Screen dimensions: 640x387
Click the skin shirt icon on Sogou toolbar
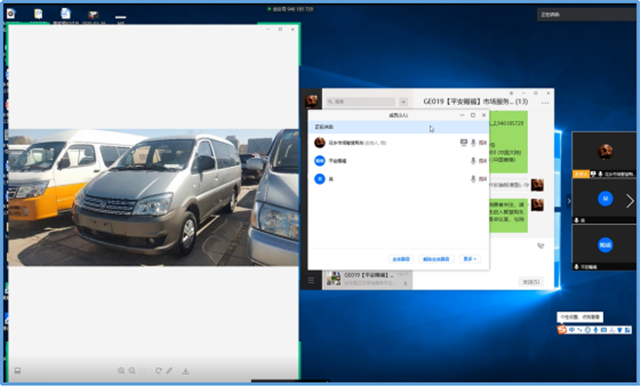click(x=620, y=330)
